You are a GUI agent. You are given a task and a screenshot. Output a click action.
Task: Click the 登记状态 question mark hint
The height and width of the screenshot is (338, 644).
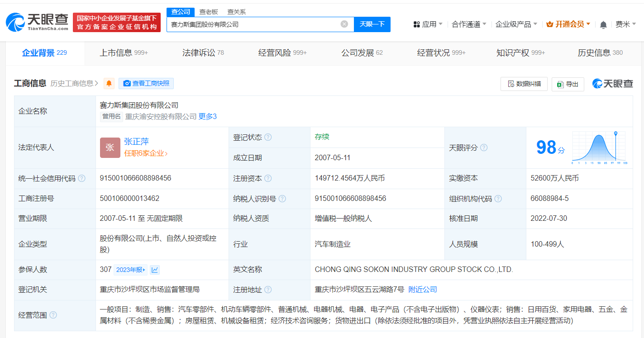tap(269, 137)
